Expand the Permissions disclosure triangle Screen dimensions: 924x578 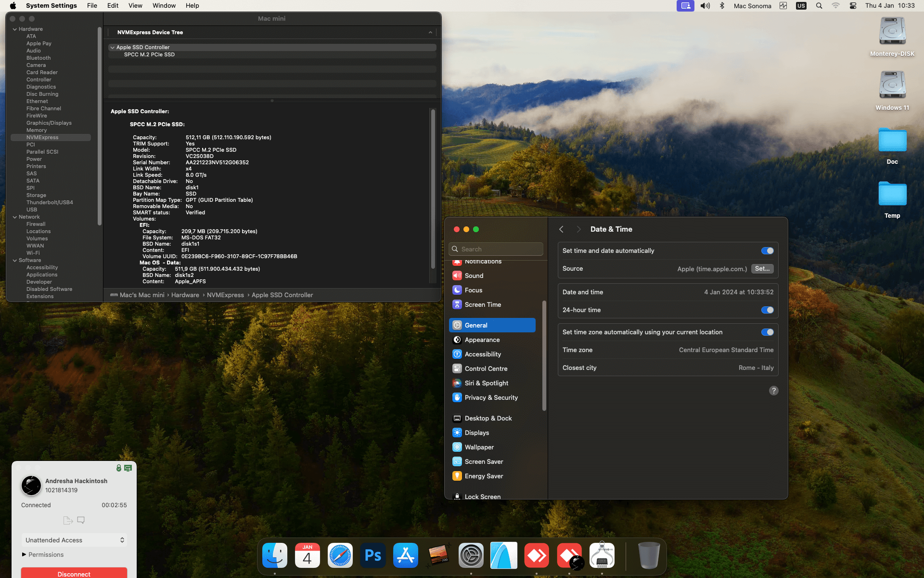tap(24, 554)
